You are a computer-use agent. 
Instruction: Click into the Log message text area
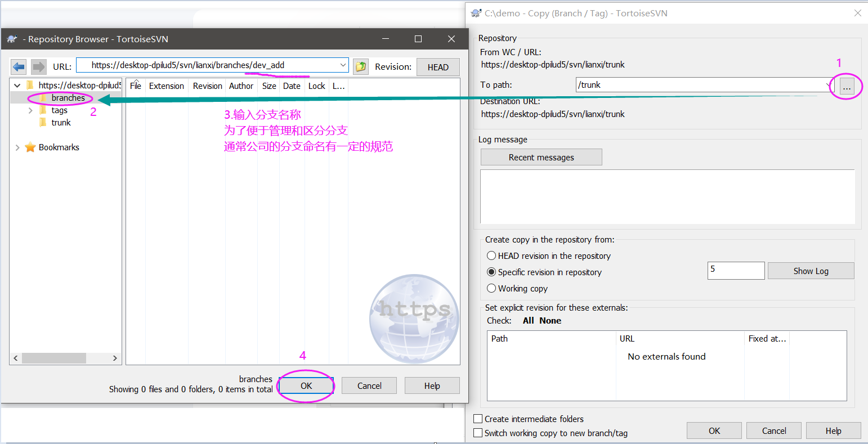668,196
